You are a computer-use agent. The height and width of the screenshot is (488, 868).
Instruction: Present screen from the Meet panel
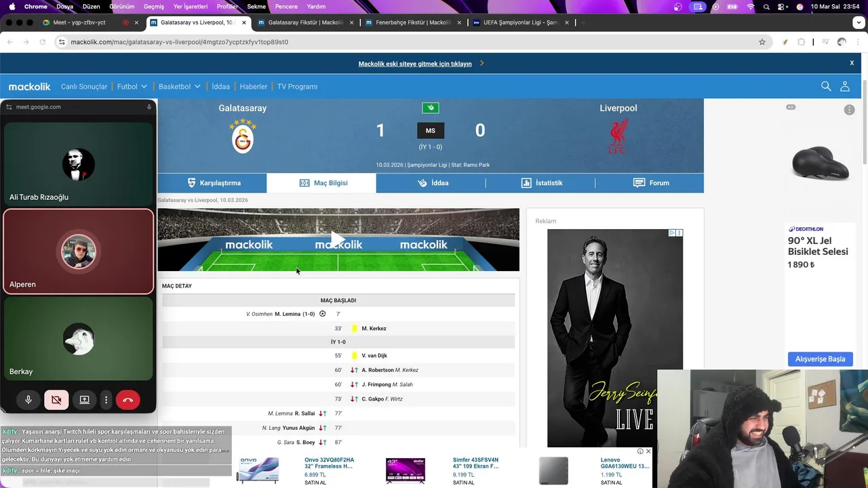pyautogui.click(x=84, y=400)
